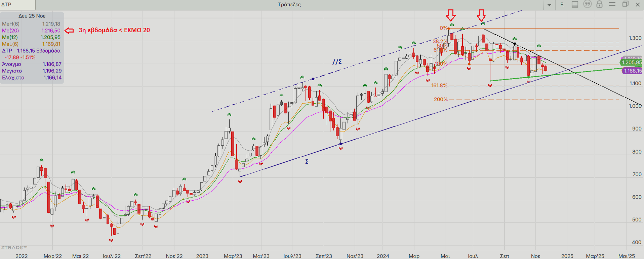The width and height of the screenshot is (644, 259).
Task: Select the ΔΤΡ symbol tab
Action: pyautogui.click(x=17, y=5)
